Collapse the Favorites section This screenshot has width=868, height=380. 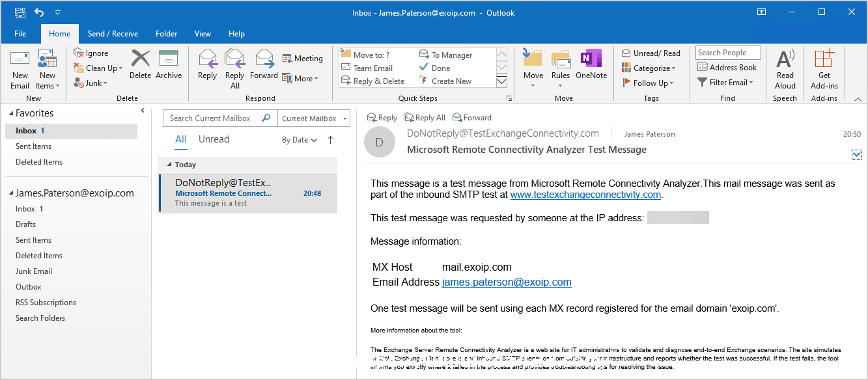(x=10, y=113)
